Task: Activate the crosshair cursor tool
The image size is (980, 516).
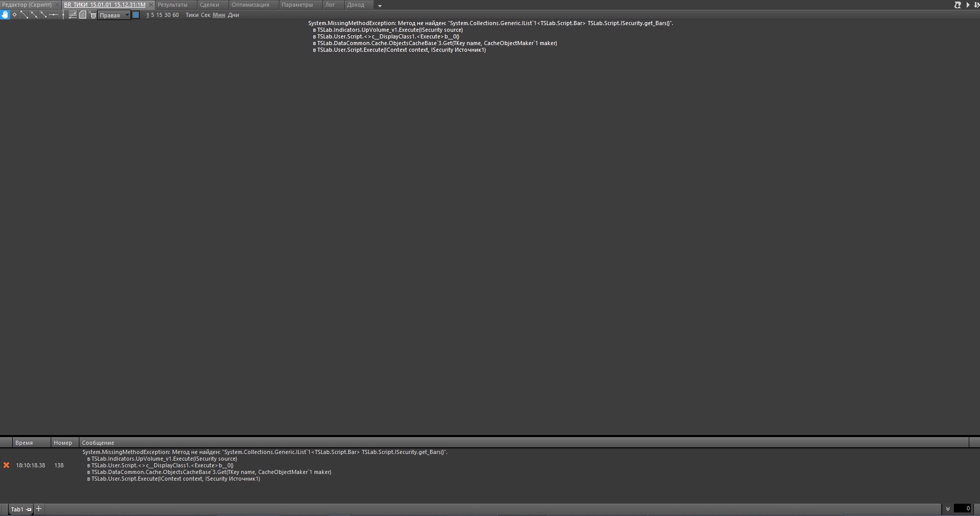Action: coord(14,15)
